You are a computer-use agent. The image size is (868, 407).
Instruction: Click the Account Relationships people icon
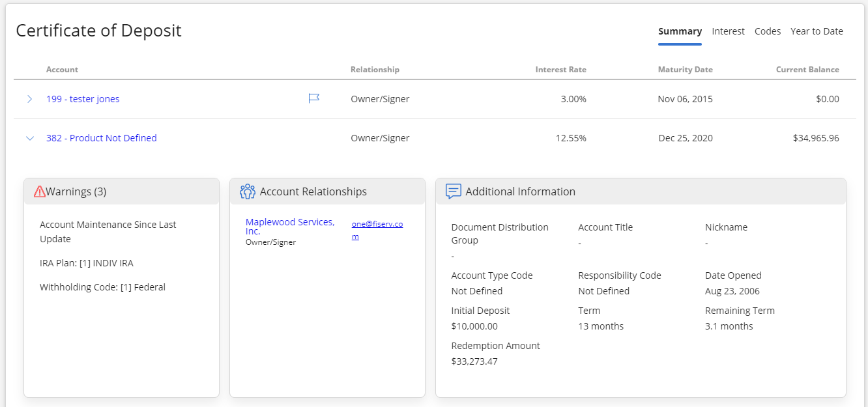pos(247,191)
